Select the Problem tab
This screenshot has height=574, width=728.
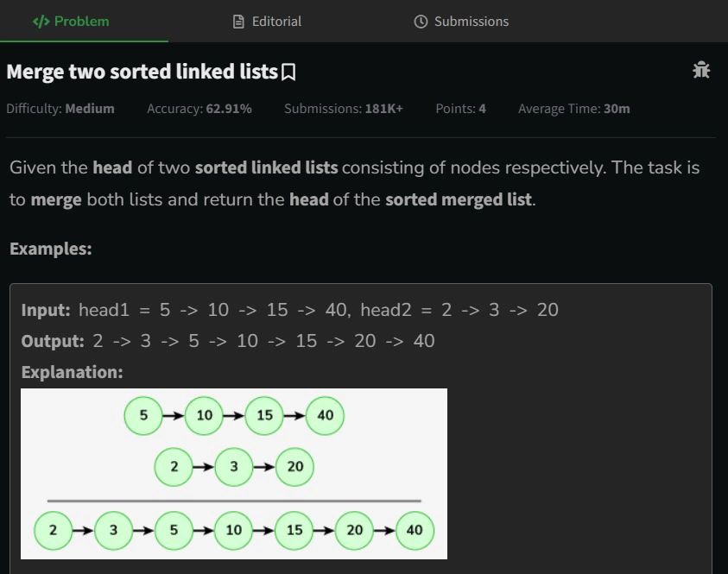pyautogui.click(x=71, y=22)
